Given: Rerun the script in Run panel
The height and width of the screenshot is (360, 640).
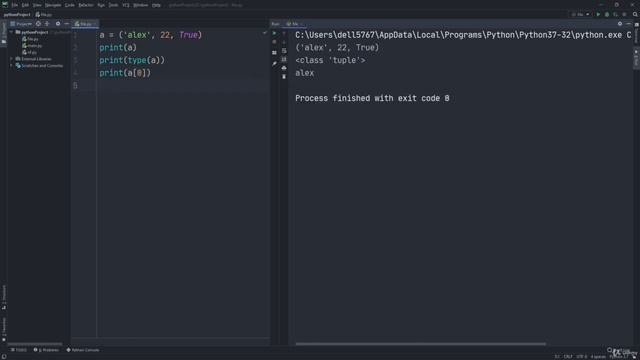Looking at the screenshot, I should 274,33.
